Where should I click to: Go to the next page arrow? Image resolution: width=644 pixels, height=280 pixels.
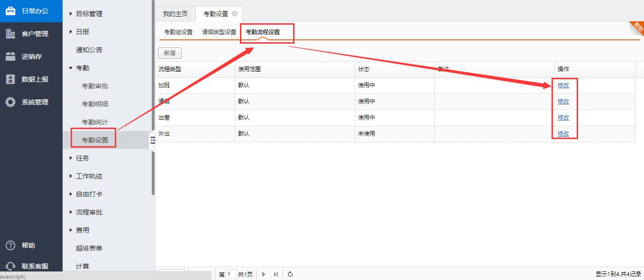pos(264,274)
